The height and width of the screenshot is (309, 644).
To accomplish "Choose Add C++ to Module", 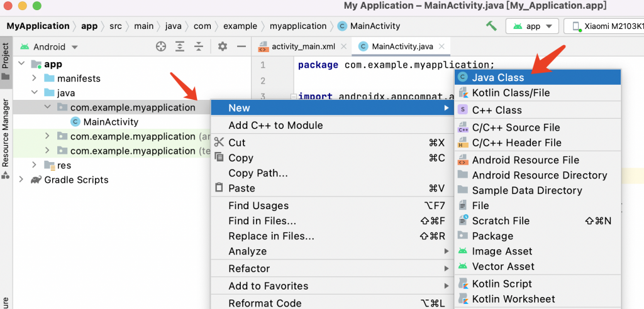I will tap(332, 125).
